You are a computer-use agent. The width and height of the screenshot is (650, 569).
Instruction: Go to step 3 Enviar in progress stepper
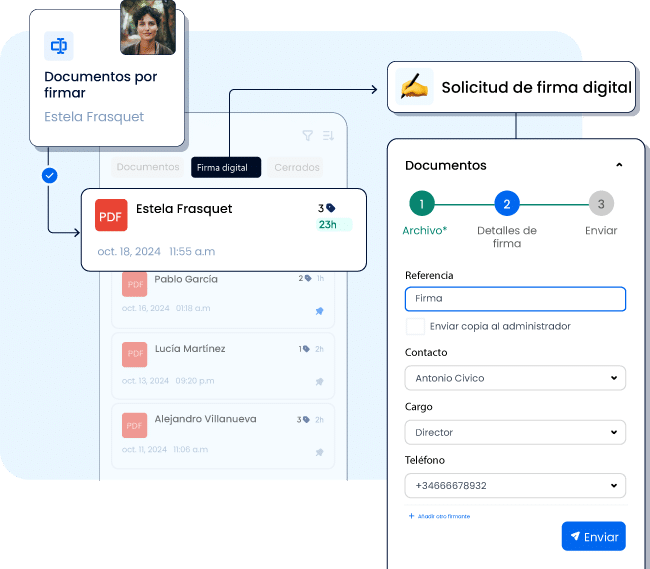pos(601,205)
